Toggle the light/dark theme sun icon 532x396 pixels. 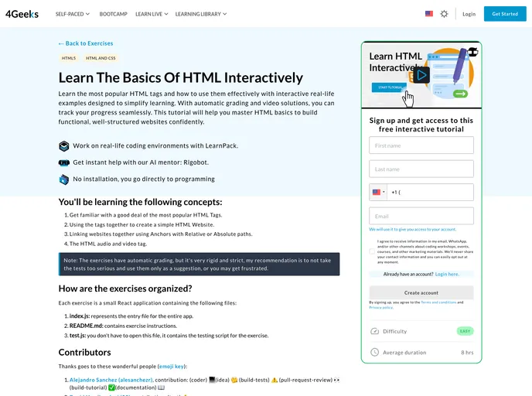(444, 14)
